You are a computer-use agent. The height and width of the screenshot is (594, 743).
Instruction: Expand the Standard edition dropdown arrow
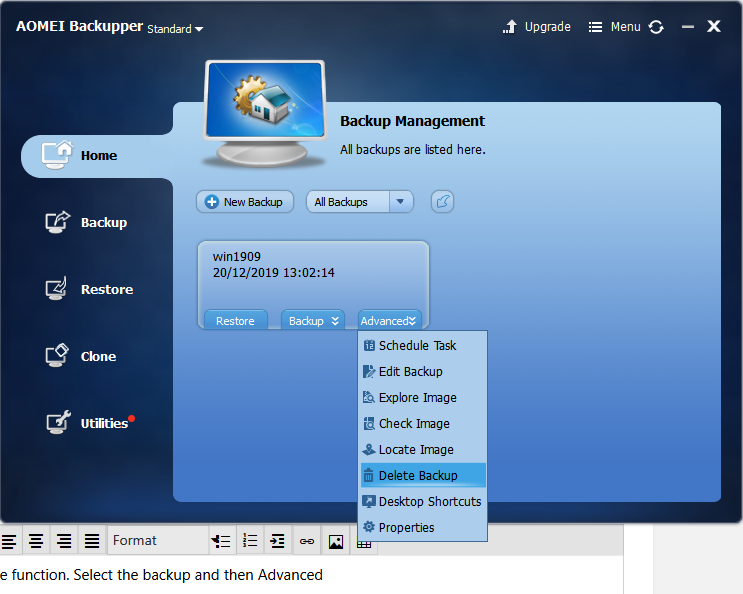pos(199,29)
